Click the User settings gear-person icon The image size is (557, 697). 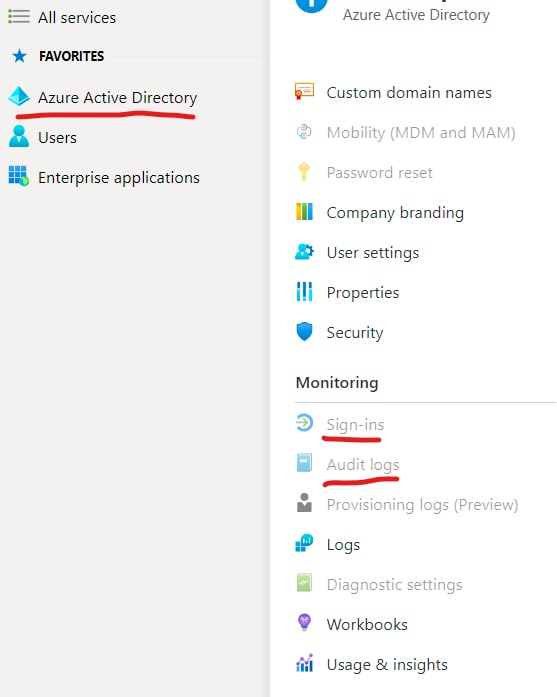coord(305,252)
